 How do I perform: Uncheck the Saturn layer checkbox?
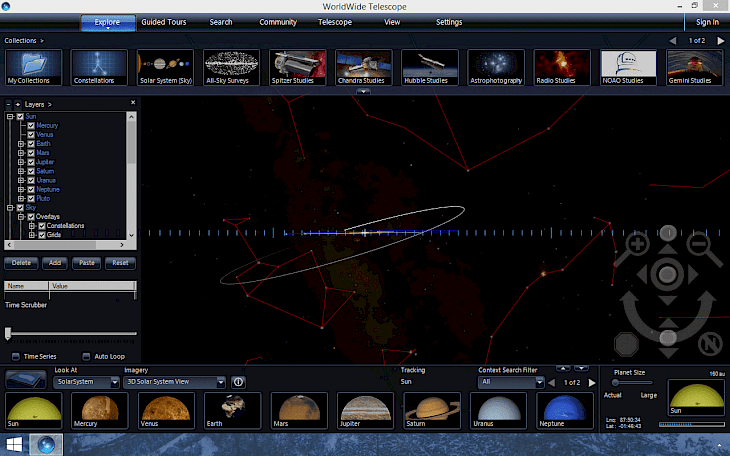(31, 171)
